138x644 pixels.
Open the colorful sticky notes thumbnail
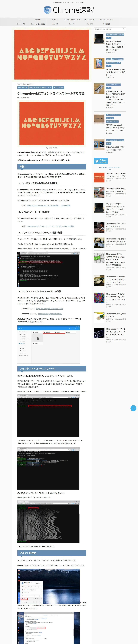(x=99, y=298)
